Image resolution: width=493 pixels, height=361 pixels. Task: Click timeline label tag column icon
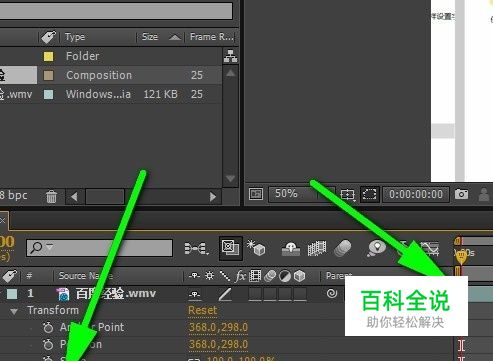[x=9, y=276]
